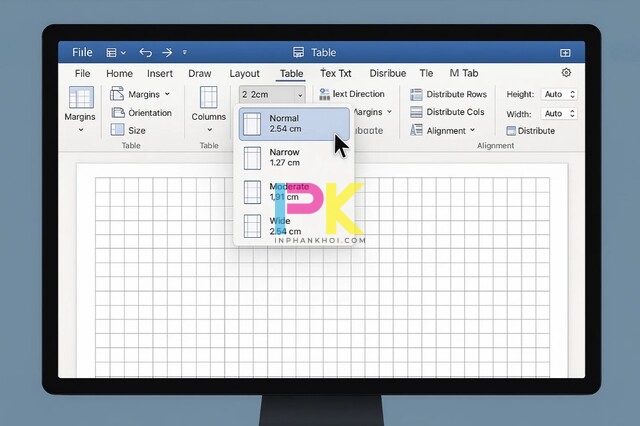Click the Distribute Cols icon
Viewport: 640px width, 426px height.
pyautogui.click(x=416, y=112)
